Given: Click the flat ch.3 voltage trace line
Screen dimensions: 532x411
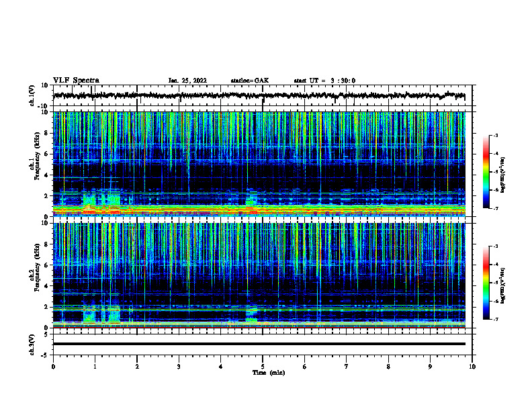Looking at the screenshot, I should click(x=259, y=344).
